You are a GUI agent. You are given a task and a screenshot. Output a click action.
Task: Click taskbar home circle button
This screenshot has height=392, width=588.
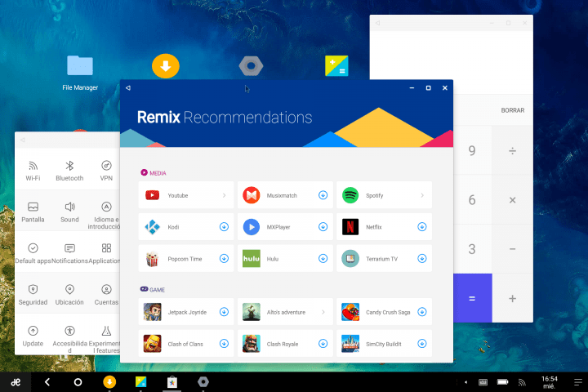pyautogui.click(x=78, y=382)
